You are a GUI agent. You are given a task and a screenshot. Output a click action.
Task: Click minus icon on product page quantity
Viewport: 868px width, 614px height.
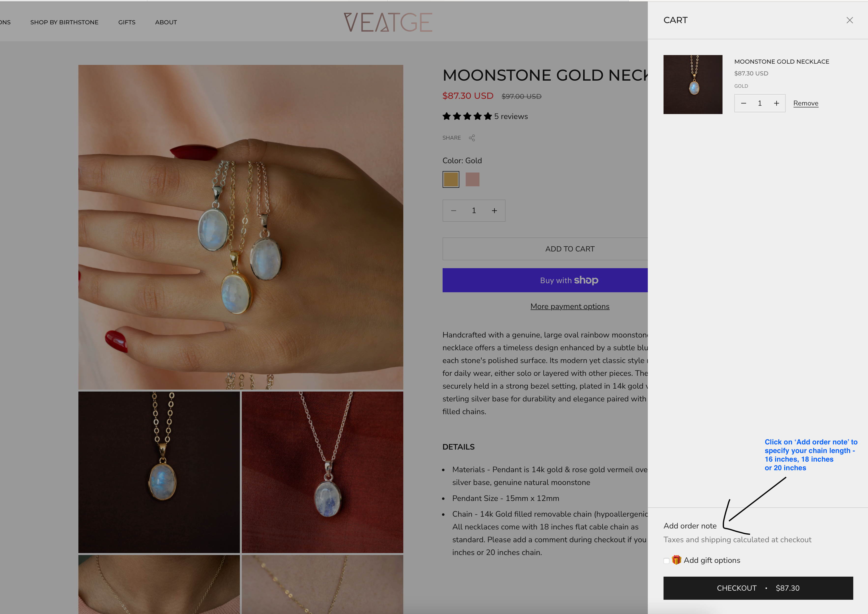(x=454, y=211)
